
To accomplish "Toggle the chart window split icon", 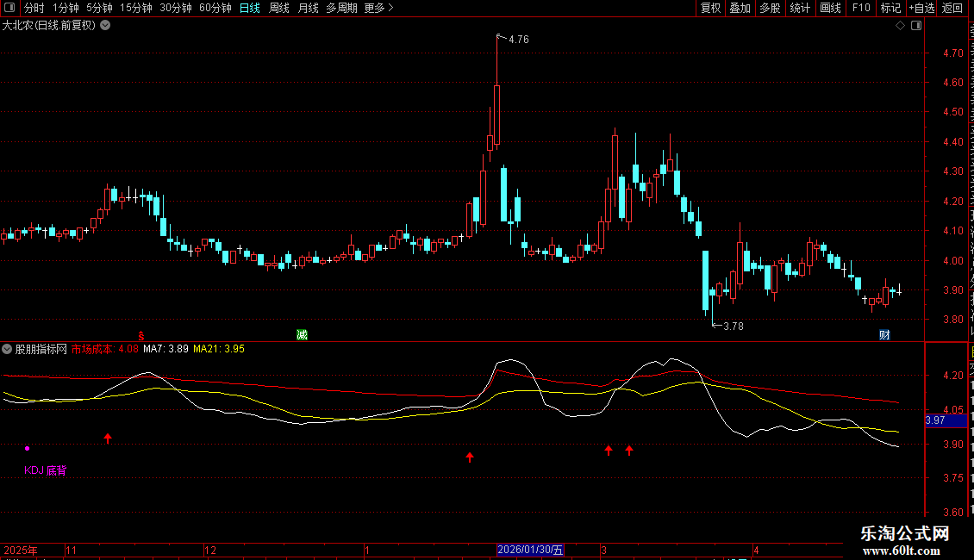I will tap(916, 26).
